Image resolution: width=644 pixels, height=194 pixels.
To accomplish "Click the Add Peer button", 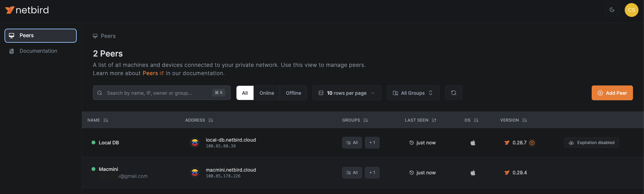I will [612, 93].
